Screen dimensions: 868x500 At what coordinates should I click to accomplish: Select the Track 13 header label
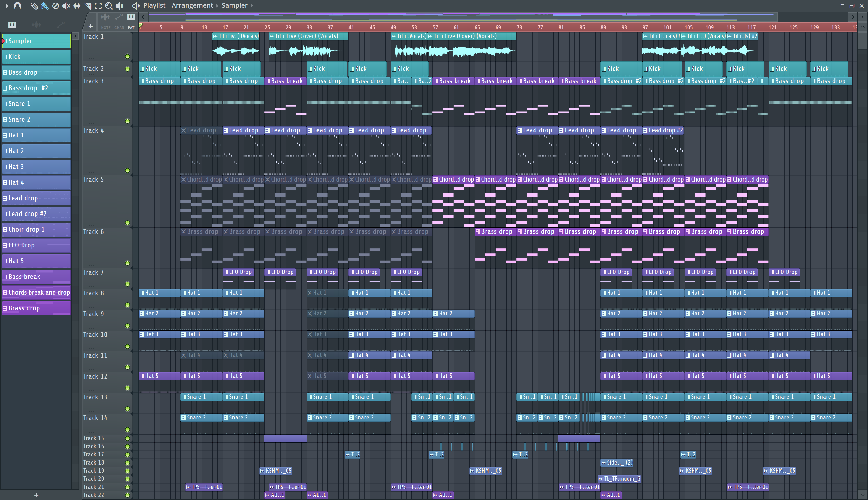95,397
